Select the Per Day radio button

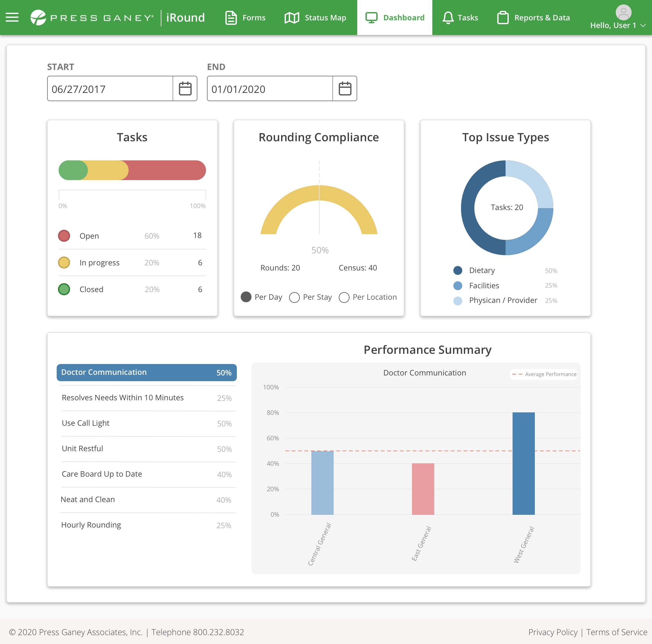246,297
